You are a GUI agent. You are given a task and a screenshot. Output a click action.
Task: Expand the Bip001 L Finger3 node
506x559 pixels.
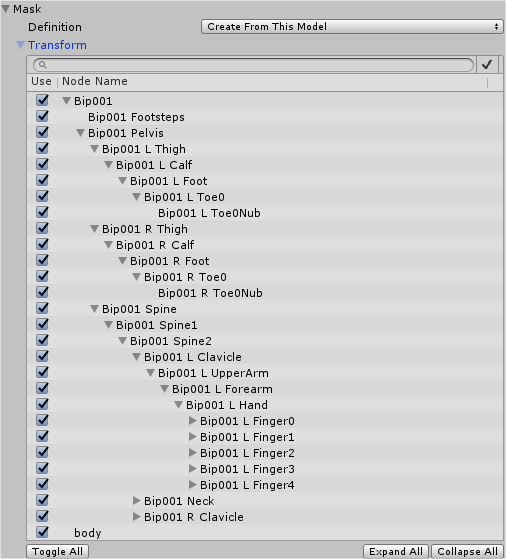click(193, 468)
